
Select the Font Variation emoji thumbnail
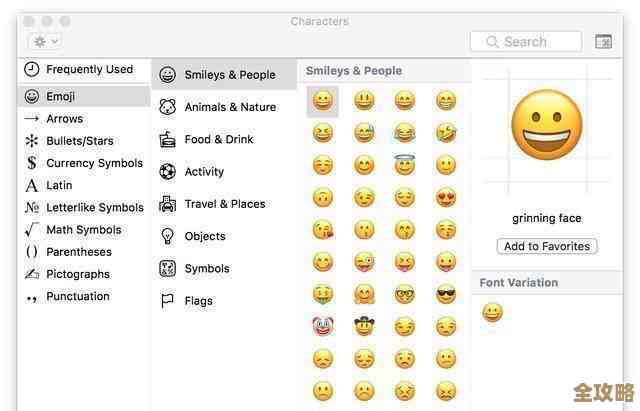(x=492, y=312)
